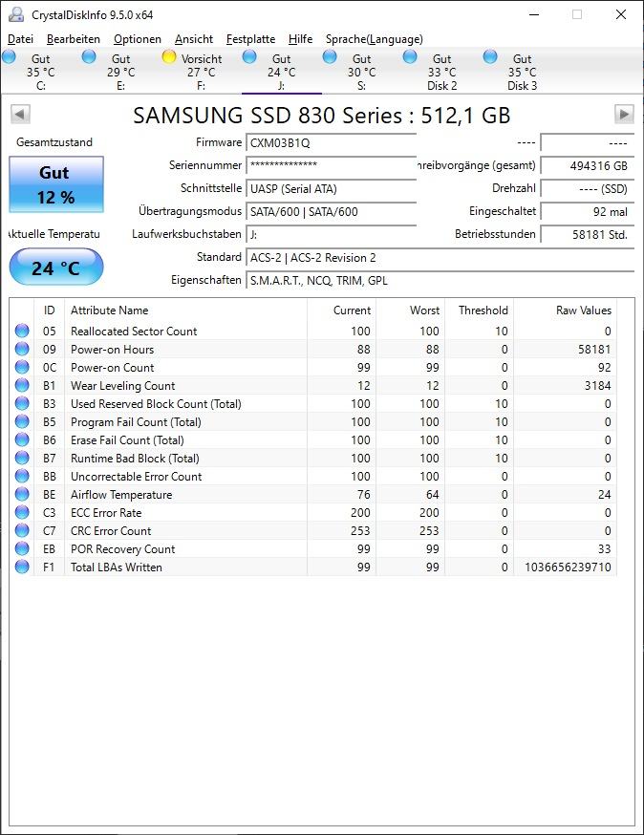Select drive E: status tab
The width and height of the screenshot is (644, 835).
pyautogui.click(x=120, y=72)
